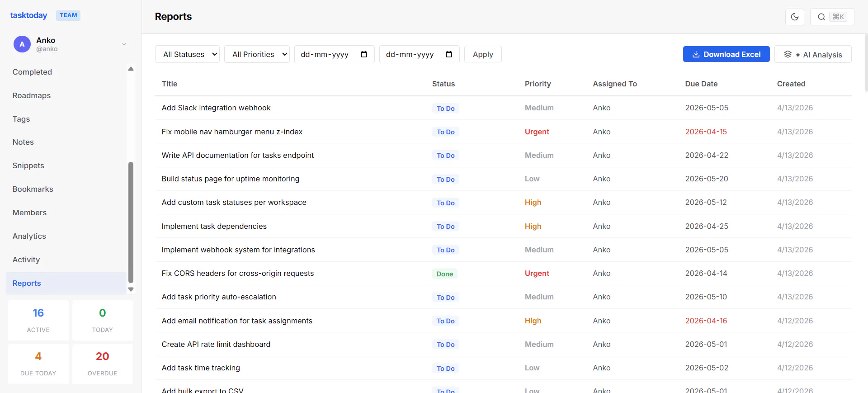Open Roadmaps in the sidebar

click(66, 95)
